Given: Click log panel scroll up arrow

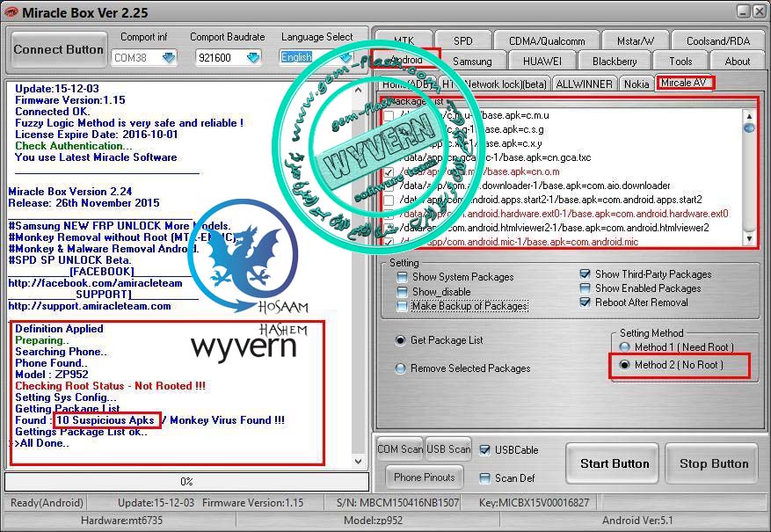Looking at the screenshot, I should 358,90.
